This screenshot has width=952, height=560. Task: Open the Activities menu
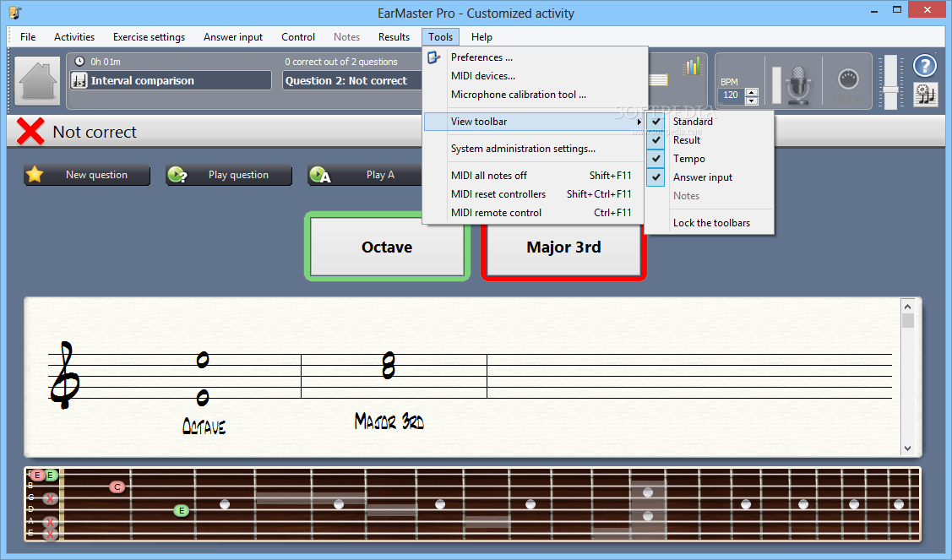pos(74,37)
